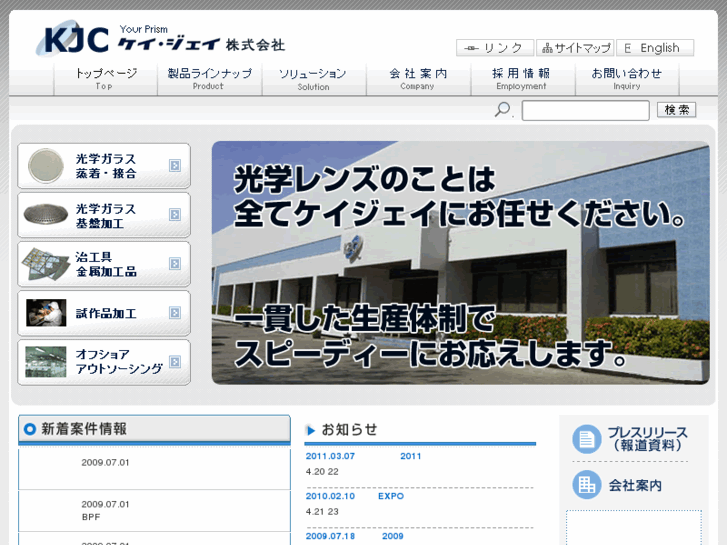Open 光学ガラス 蒸着・接合 category
Screen dimensions: 727x545
(104, 166)
